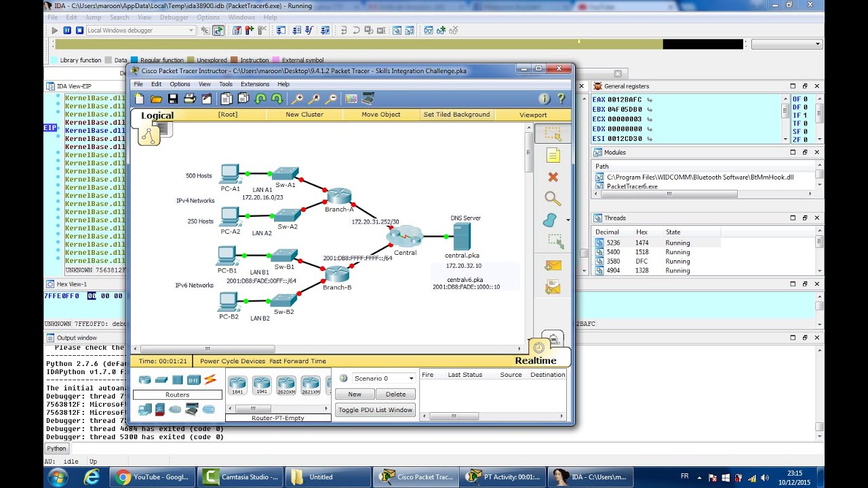Image resolution: width=868 pixels, height=488 pixels.
Task: Zoom out of the topology
Action: (x=331, y=99)
